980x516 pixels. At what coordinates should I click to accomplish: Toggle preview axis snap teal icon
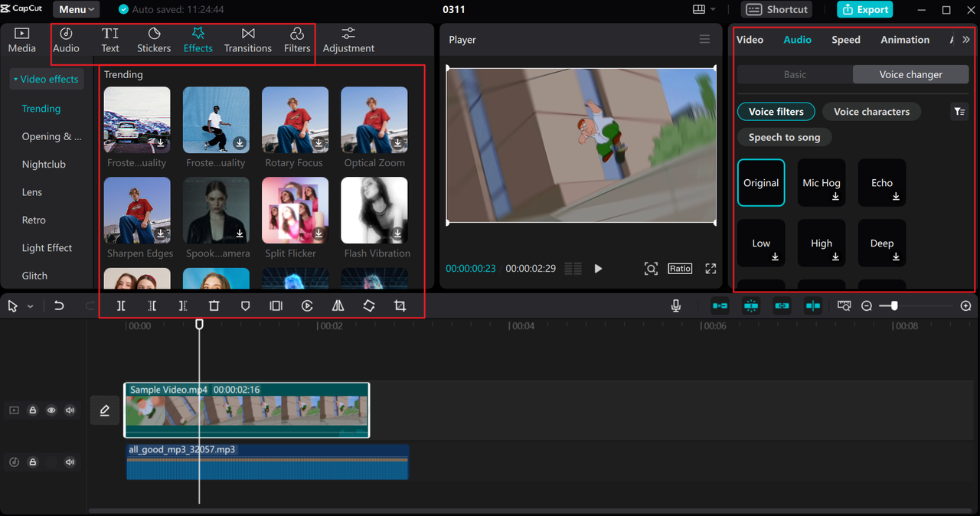[812, 305]
